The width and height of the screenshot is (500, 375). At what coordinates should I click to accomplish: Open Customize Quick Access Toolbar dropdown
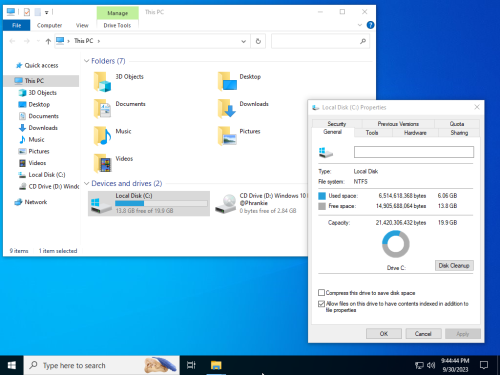tap(47, 12)
